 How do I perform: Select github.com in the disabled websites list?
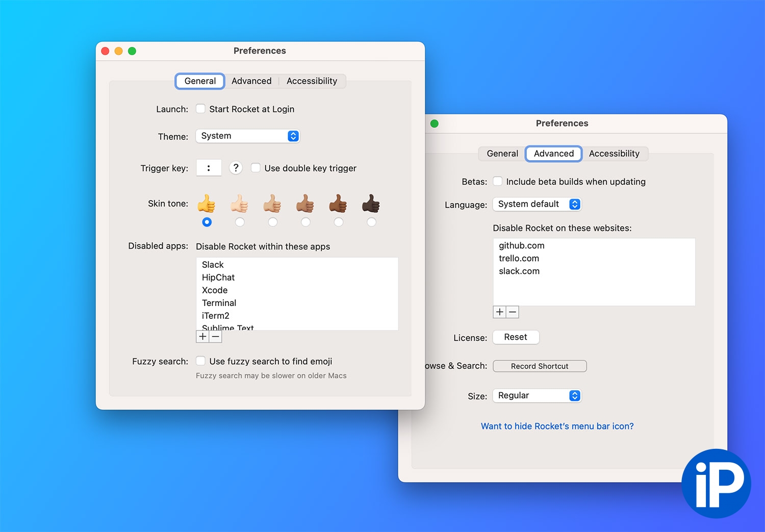(x=594, y=246)
